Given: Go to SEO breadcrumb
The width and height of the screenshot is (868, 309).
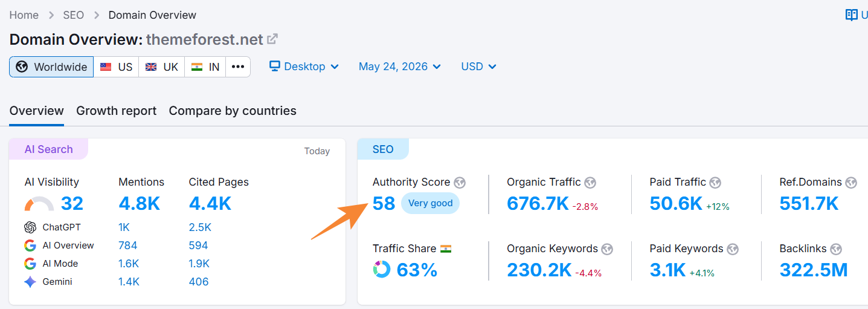Looking at the screenshot, I should 74,15.
